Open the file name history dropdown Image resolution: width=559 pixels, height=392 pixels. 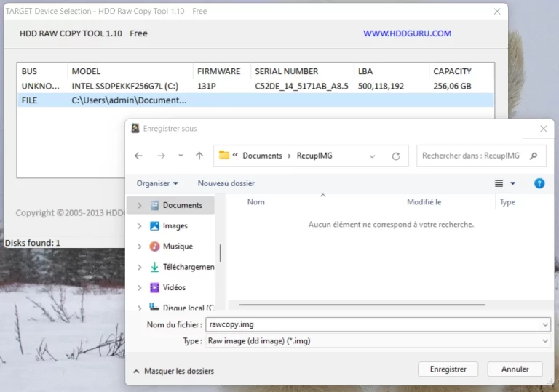545,324
